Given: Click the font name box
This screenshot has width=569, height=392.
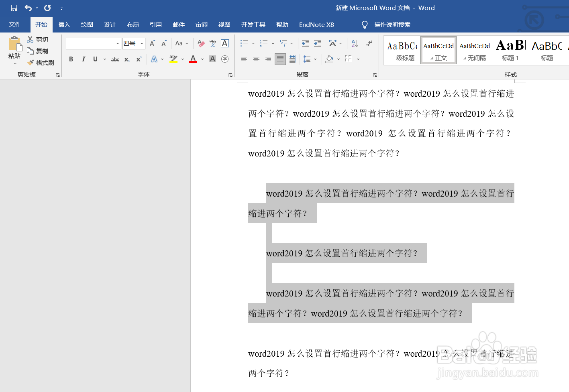Looking at the screenshot, I should pos(91,43).
